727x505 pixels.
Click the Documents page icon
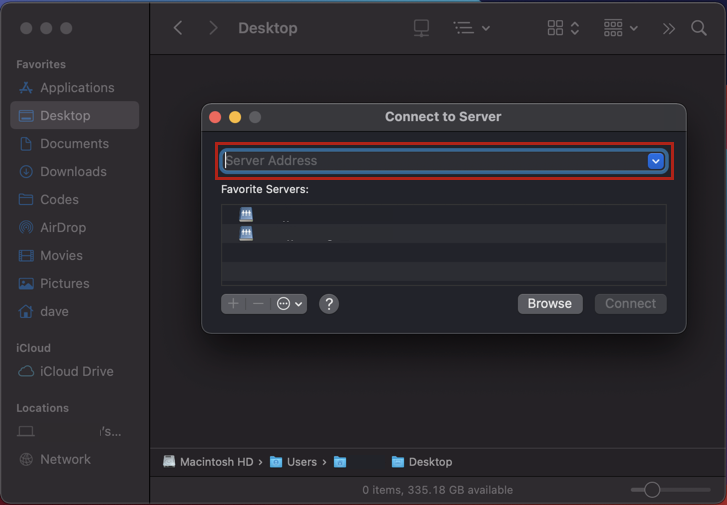coord(26,144)
